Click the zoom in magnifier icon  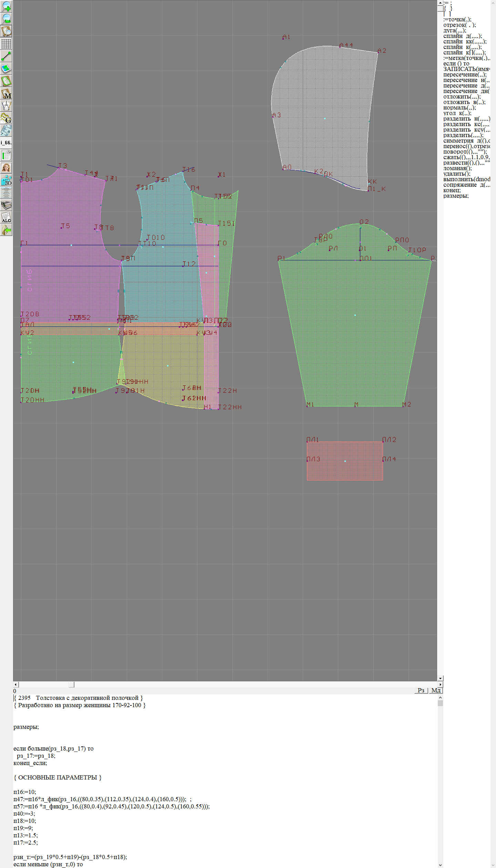(6, 6)
